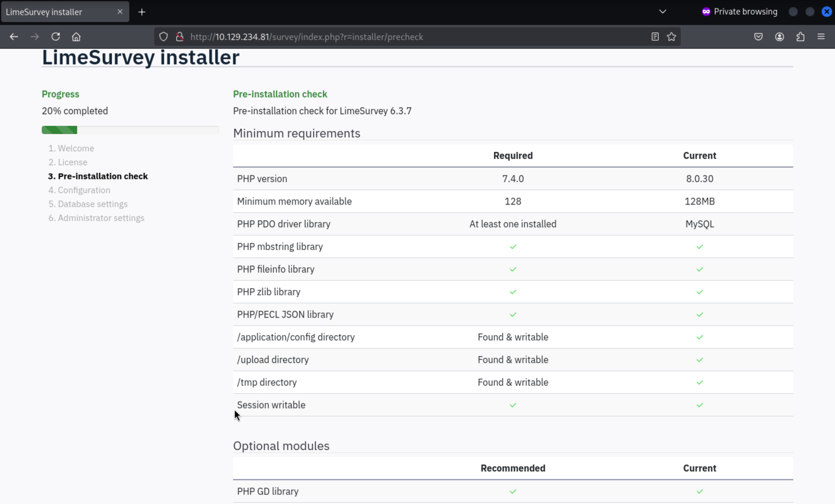Viewport: 835px width, 504px height.
Task: Go to the browser home page
Action: tap(76, 37)
